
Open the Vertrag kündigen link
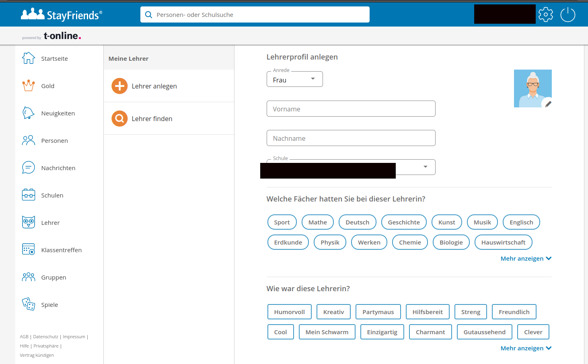(37, 355)
